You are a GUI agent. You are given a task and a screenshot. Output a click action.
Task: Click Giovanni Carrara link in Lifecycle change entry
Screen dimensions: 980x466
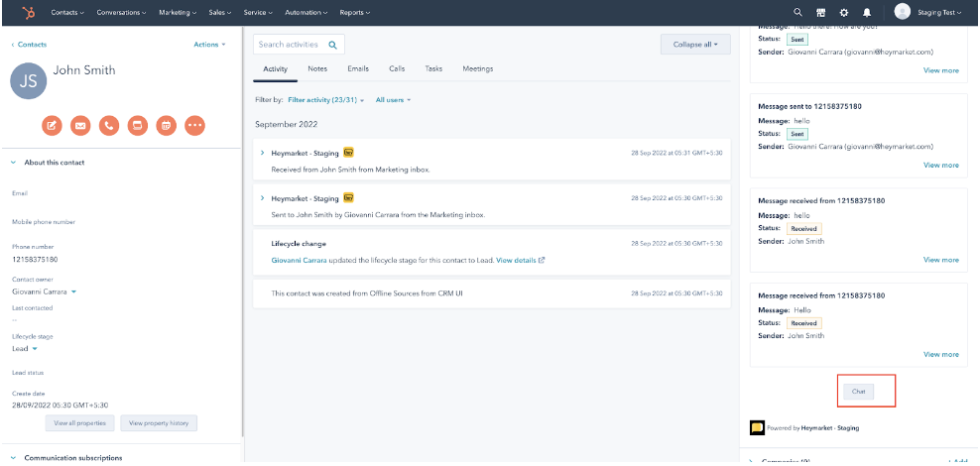coord(299,261)
